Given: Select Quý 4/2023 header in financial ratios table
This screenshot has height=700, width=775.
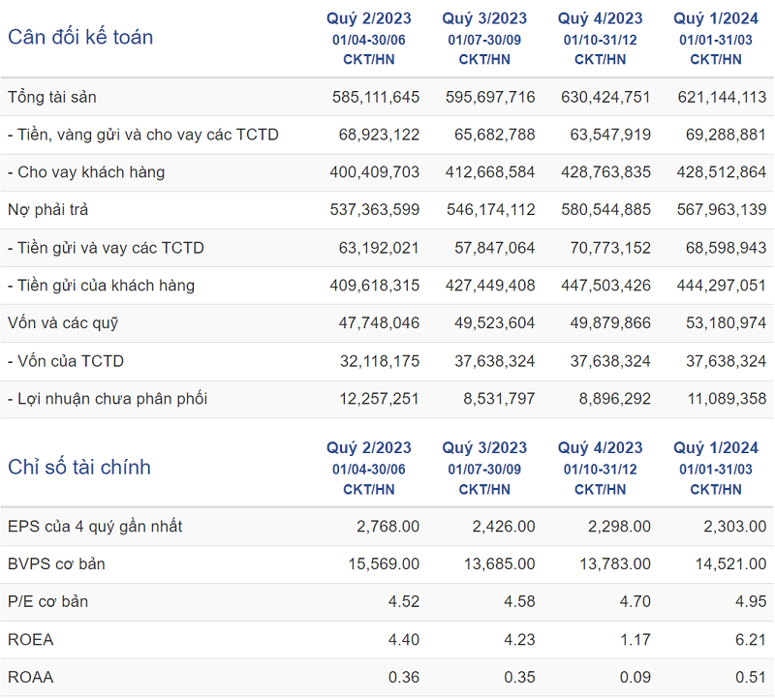Looking at the screenshot, I should click(x=601, y=448).
